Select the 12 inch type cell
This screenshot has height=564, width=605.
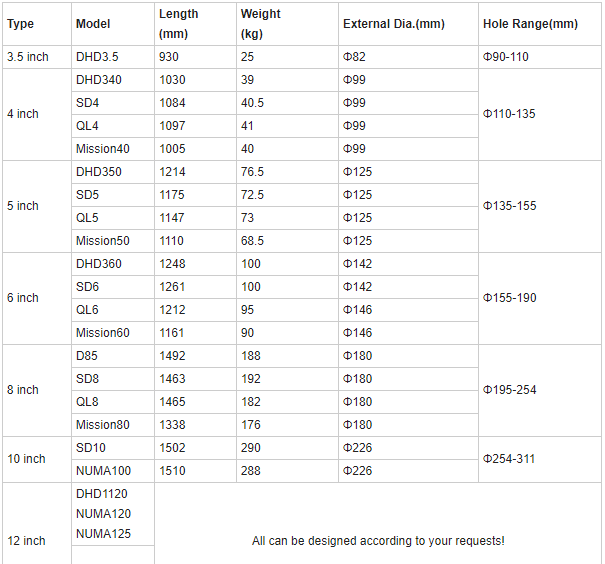click(x=27, y=541)
